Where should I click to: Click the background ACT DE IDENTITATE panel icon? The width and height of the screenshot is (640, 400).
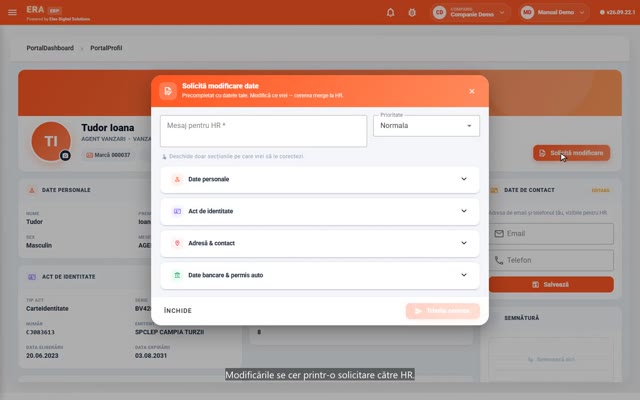(31, 277)
